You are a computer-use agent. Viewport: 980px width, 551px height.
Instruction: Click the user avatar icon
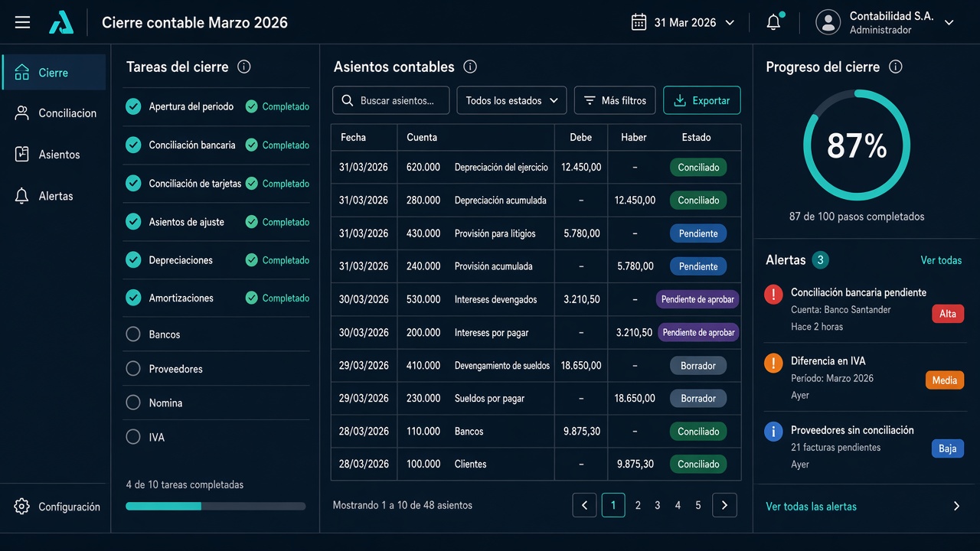(x=828, y=22)
